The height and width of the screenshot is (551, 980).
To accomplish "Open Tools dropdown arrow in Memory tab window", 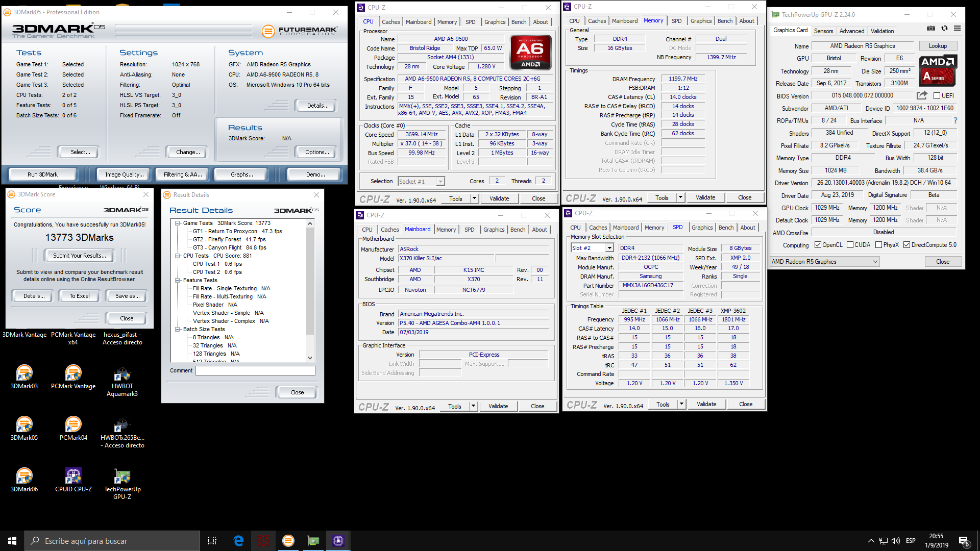I will click(x=680, y=197).
